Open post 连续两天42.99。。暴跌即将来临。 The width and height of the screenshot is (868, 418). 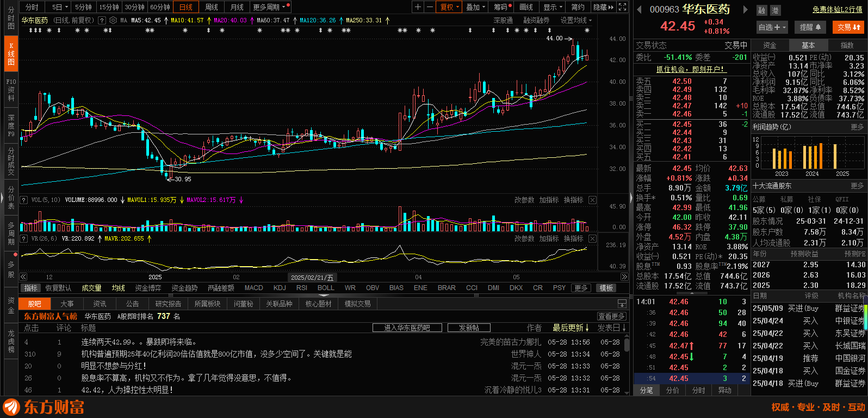point(139,342)
